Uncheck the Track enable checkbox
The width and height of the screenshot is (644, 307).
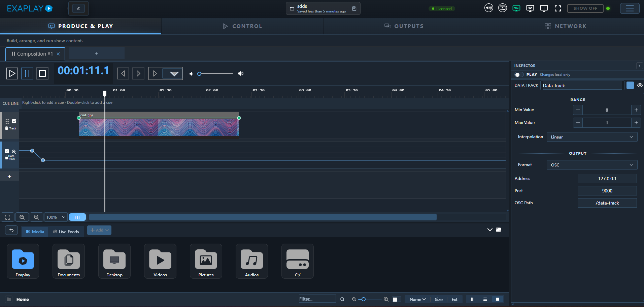tap(14, 121)
